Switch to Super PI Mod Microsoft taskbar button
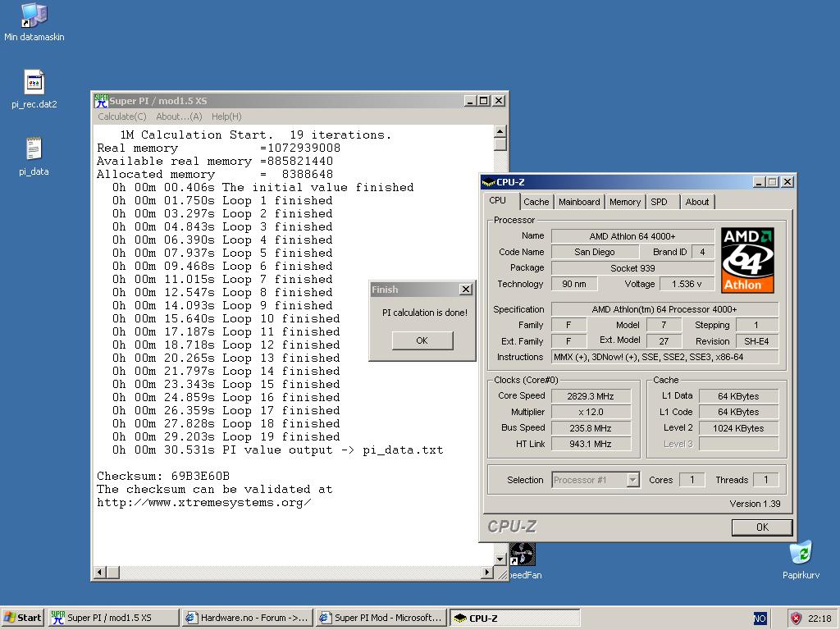Image resolution: width=840 pixels, height=630 pixels. [x=381, y=618]
